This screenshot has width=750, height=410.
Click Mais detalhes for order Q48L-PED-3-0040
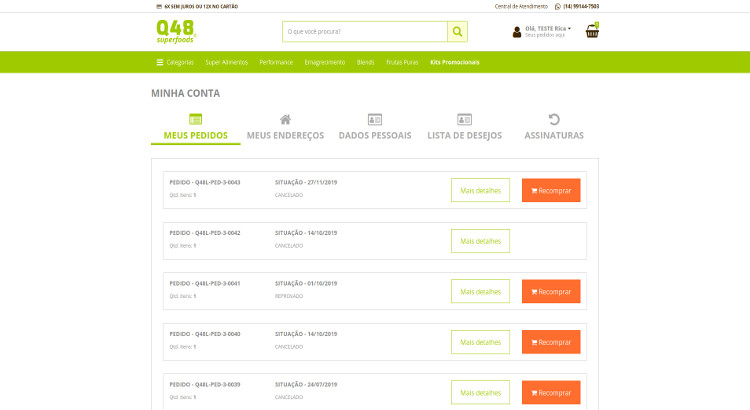pyautogui.click(x=480, y=342)
